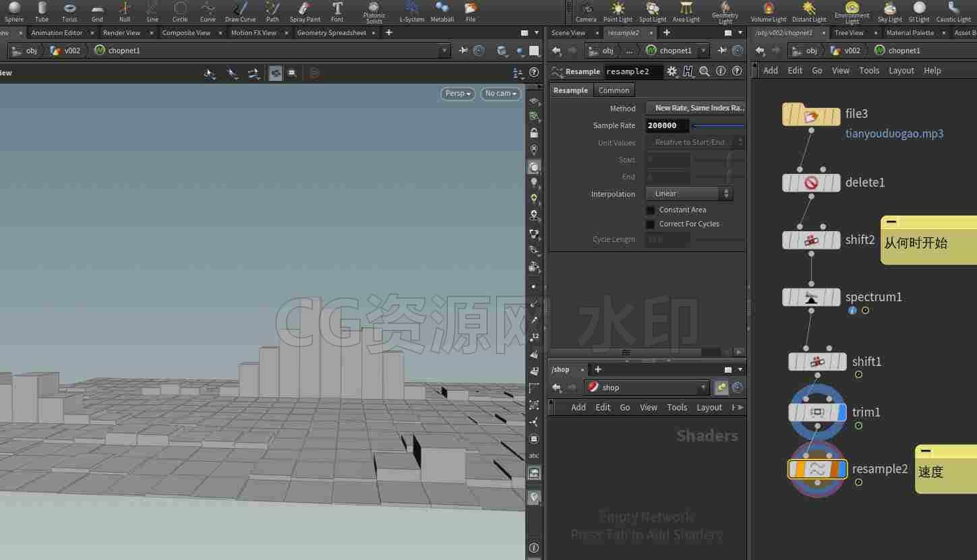The height and width of the screenshot is (560, 977).
Task: Select the trim1 node
Action: pos(817,412)
